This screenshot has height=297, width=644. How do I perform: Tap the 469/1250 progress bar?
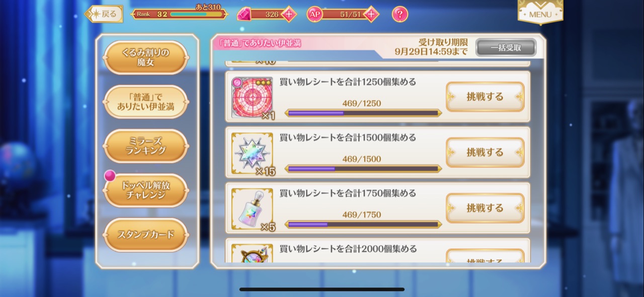click(363, 113)
